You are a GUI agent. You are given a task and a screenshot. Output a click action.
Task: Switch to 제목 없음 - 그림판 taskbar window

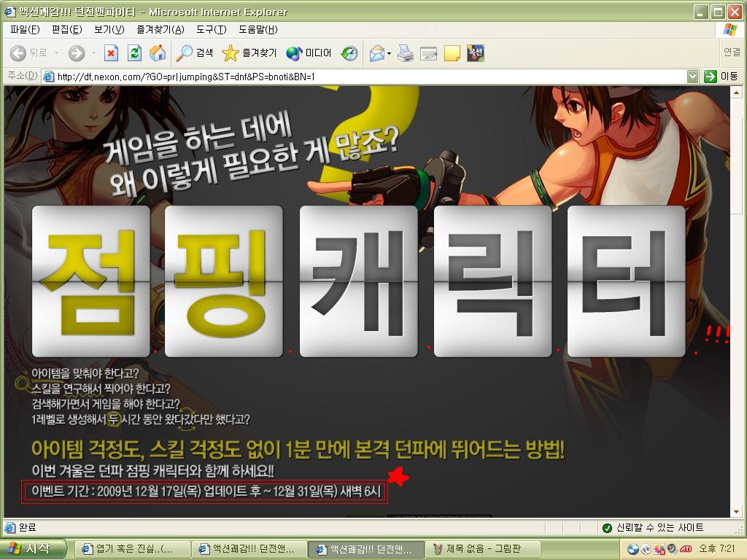pyautogui.click(x=484, y=549)
